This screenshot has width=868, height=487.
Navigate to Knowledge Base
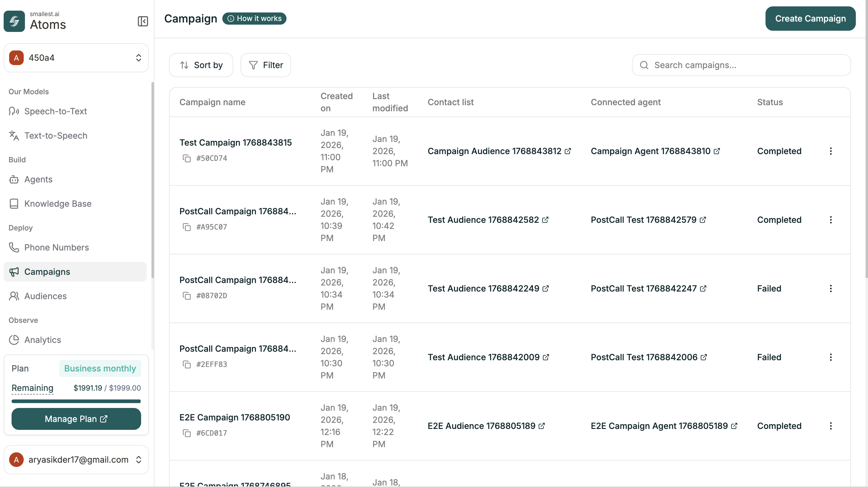(57, 203)
